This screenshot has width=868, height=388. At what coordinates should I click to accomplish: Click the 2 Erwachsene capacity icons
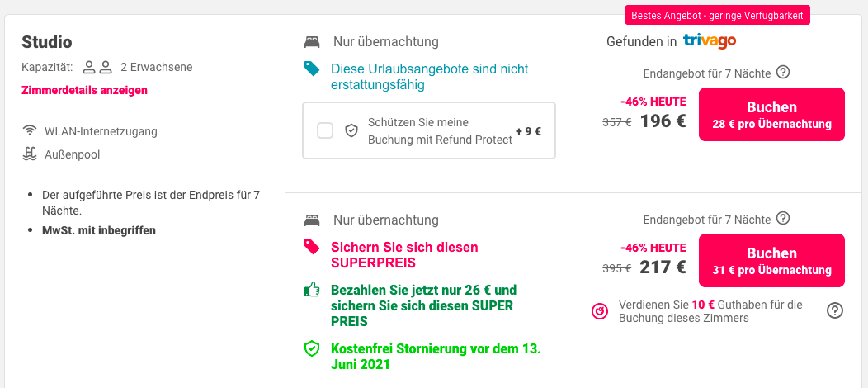coord(97,68)
